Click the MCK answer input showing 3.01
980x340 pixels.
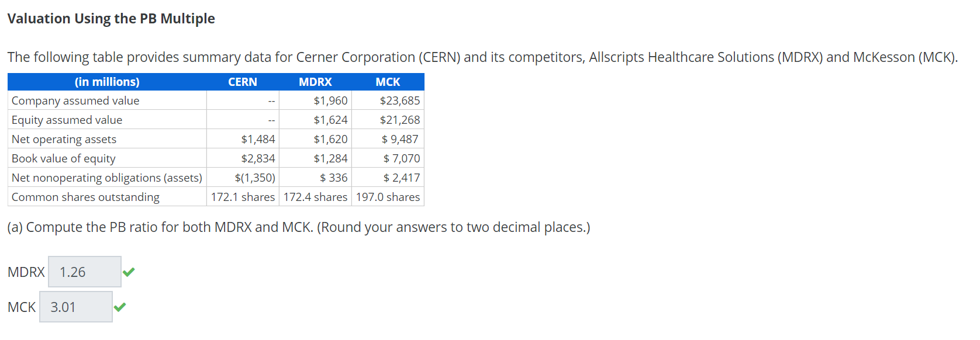tap(75, 306)
